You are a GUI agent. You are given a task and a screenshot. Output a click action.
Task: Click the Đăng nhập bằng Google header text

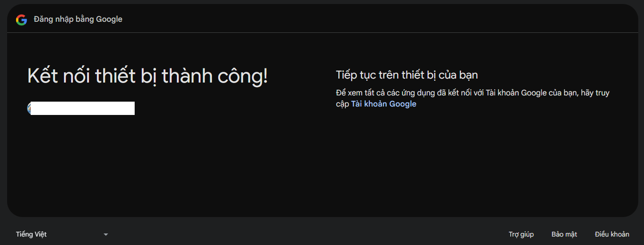78,19
